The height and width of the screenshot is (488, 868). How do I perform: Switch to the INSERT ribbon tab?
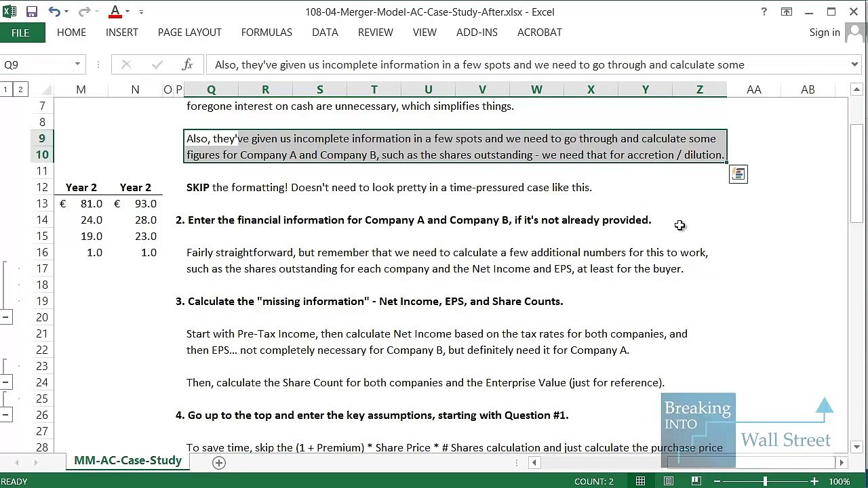coord(122,33)
